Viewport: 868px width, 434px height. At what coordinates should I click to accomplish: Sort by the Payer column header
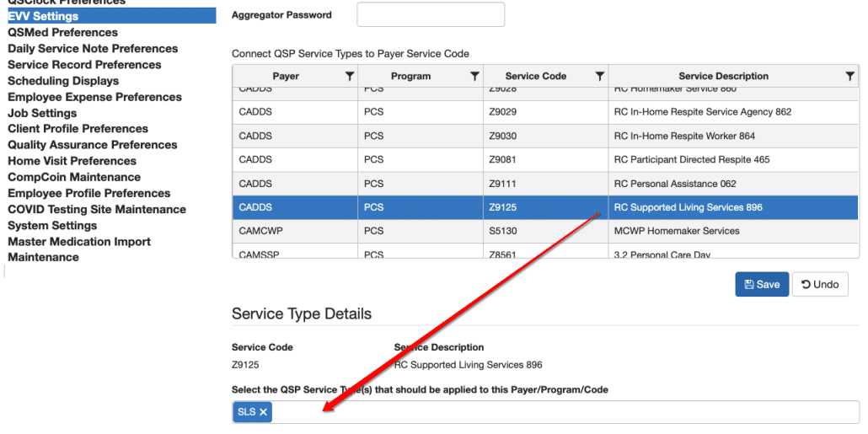tap(286, 77)
